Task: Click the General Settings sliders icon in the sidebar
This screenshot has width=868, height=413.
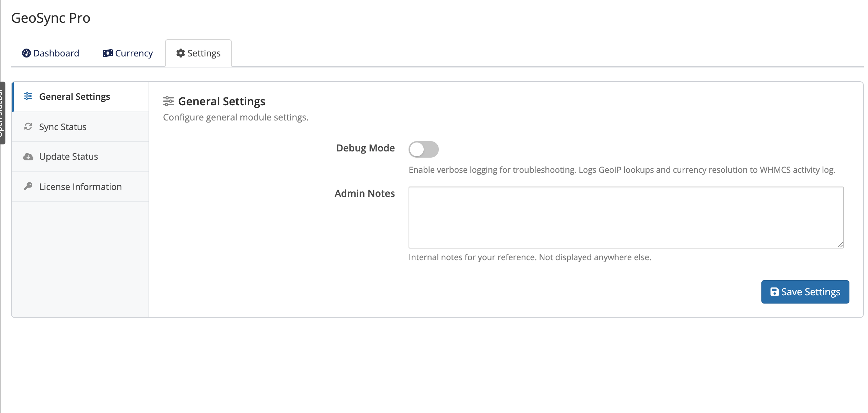Action: (x=28, y=96)
